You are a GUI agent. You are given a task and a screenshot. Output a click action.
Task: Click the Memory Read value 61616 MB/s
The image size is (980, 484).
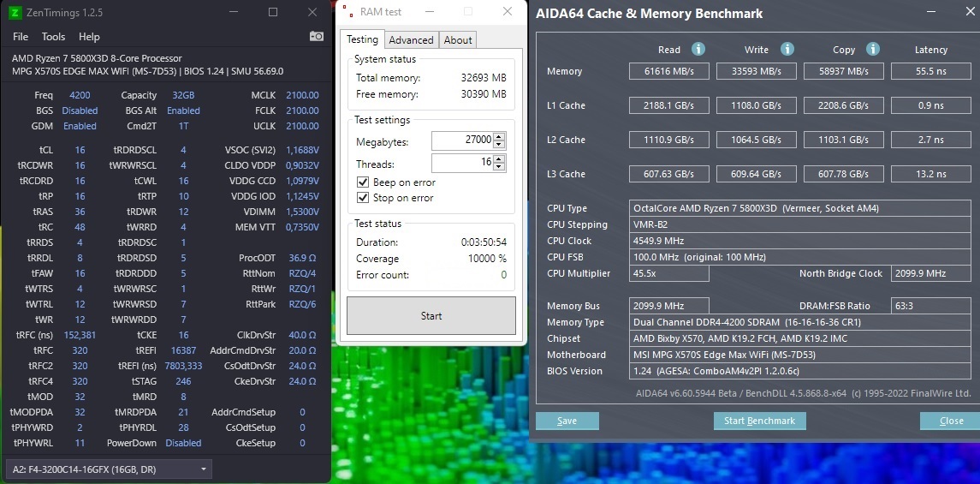pyautogui.click(x=668, y=71)
